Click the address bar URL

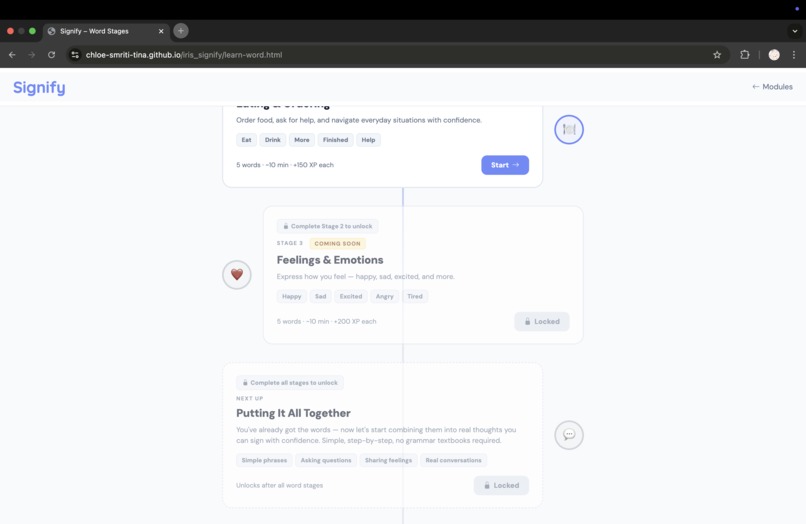184,55
